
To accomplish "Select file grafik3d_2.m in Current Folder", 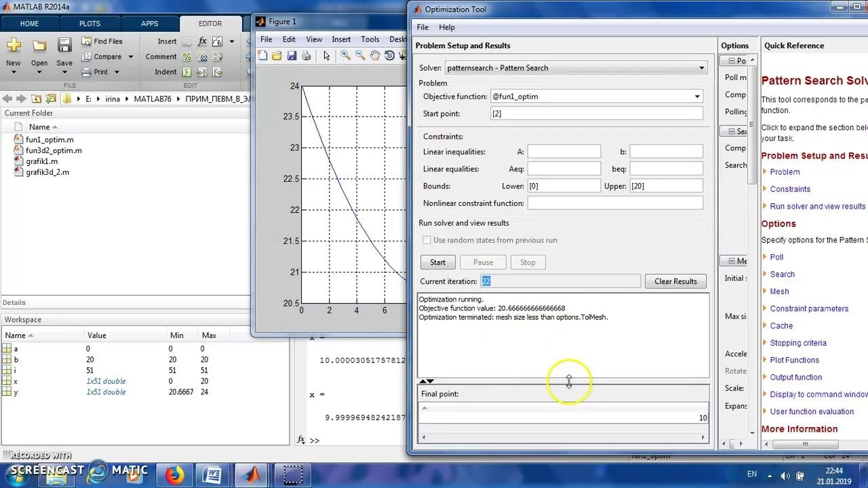I will [x=47, y=172].
